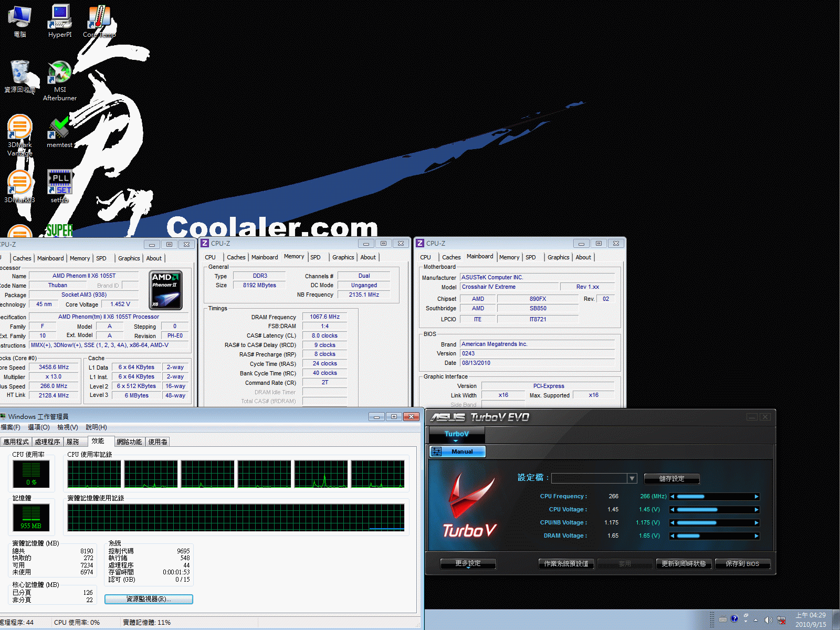Show hidden tray icons with the up arrow

pyautogui.click(x=755, y=620)
